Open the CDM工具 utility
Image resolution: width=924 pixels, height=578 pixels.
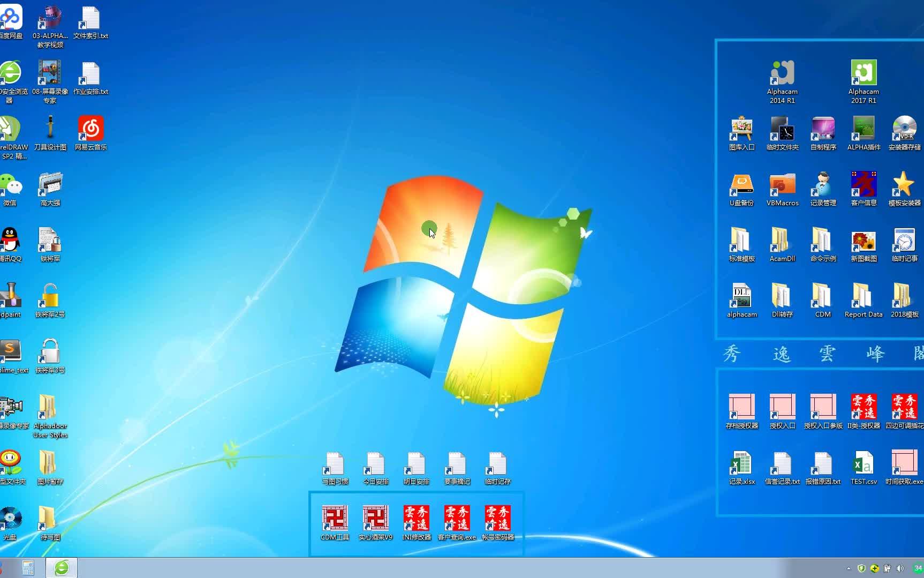(x=334, y=519)
